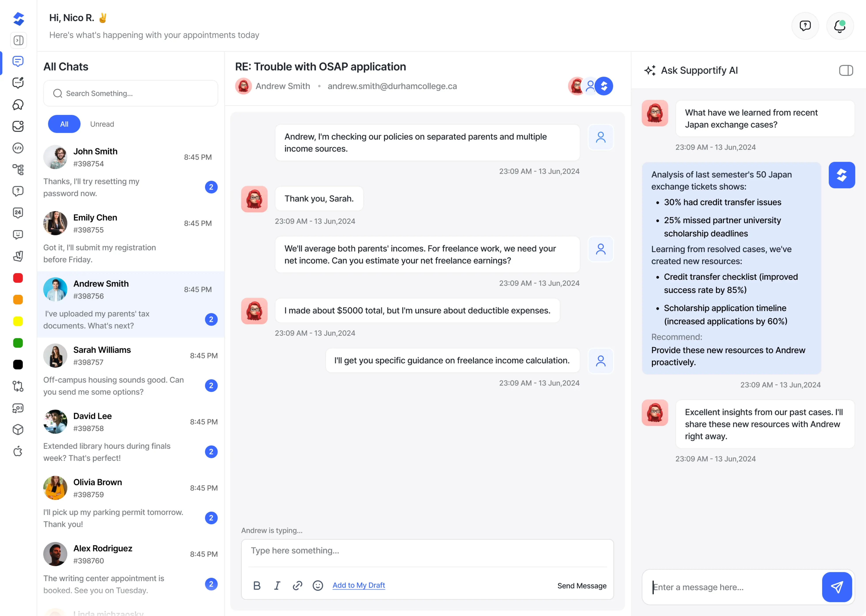Open David Lee's chat

click(130, 437)
